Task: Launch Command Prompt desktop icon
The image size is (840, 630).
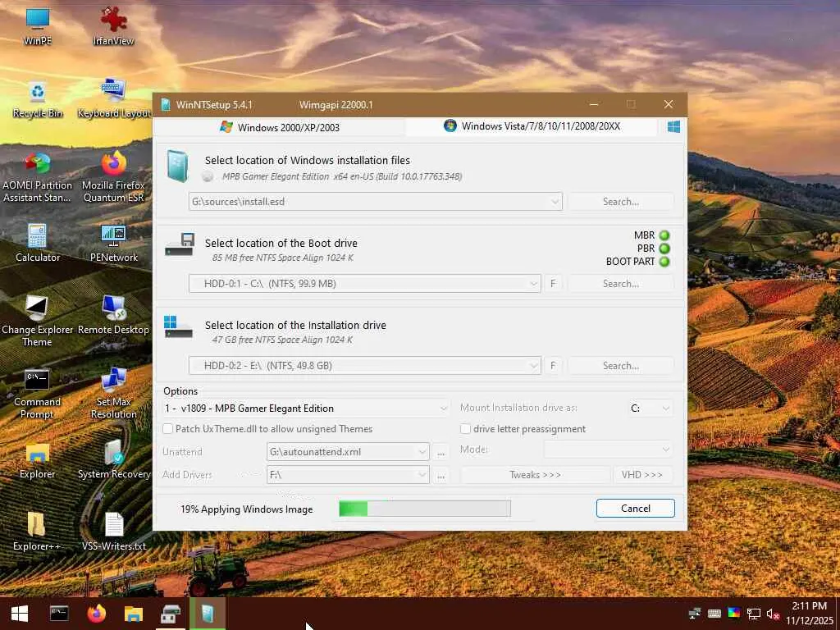Action: [38, 394]
